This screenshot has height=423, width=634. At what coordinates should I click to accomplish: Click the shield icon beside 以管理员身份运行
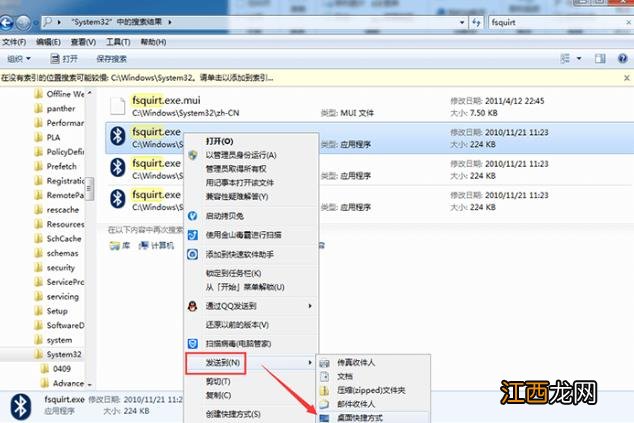tap(193, 155)
